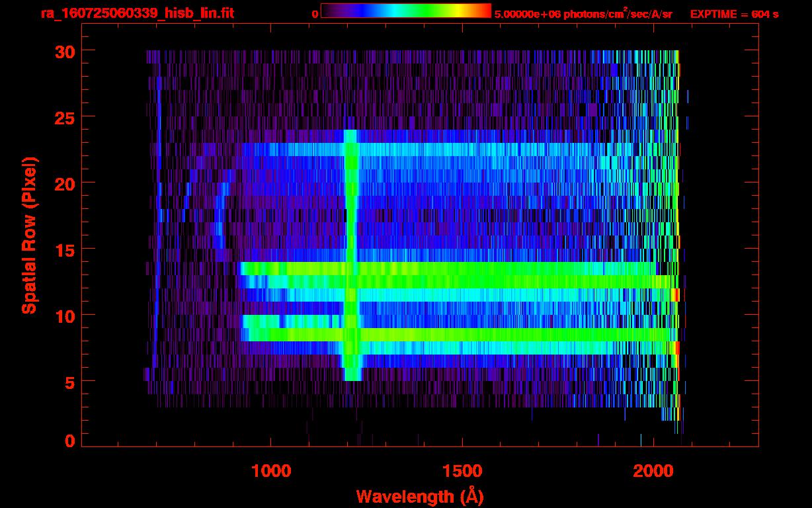Click the filename ra_160725060339_hisb_lin.fit title
The width and height of the screenshot is (812, 508).
(x=137, y=13)
